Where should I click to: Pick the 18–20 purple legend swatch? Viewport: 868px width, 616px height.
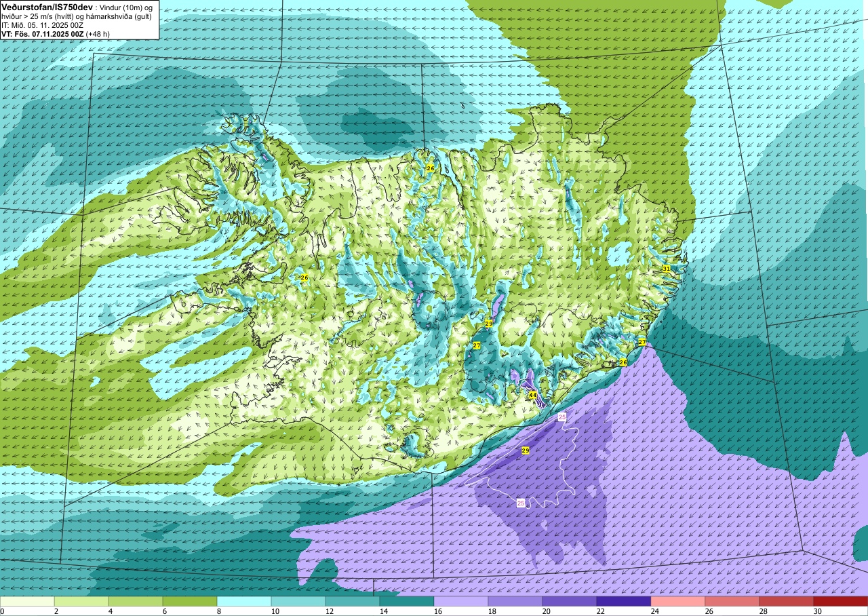(x=515, y=601)
